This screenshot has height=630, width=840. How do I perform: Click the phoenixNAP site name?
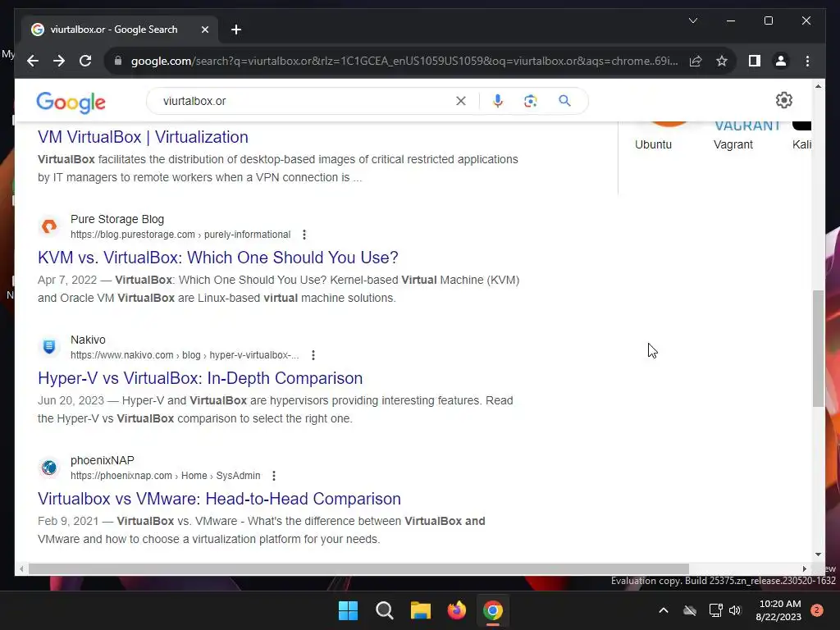pos(103,460)
